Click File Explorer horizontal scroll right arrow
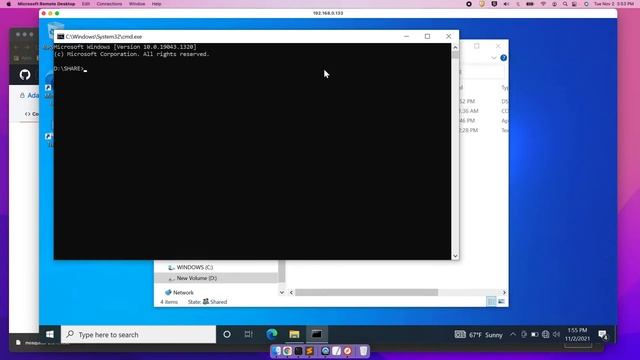Viewport: 640px width, 360px height. click(504, 292)
